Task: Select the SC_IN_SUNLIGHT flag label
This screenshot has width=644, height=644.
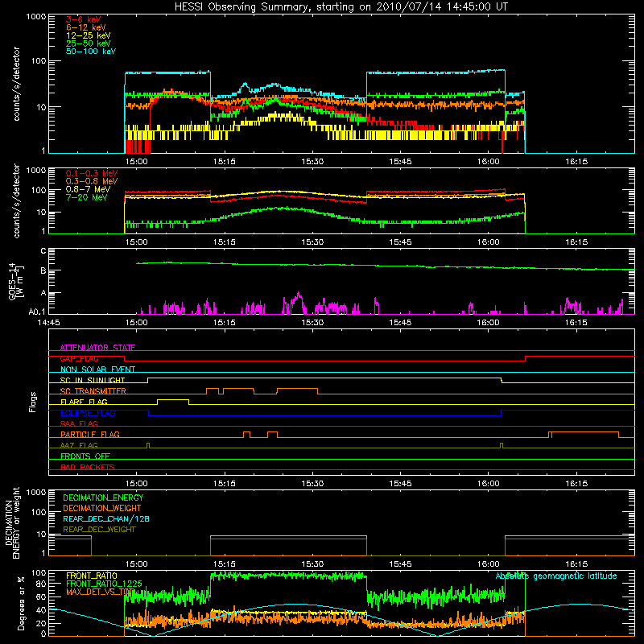Action: [93, 380]
